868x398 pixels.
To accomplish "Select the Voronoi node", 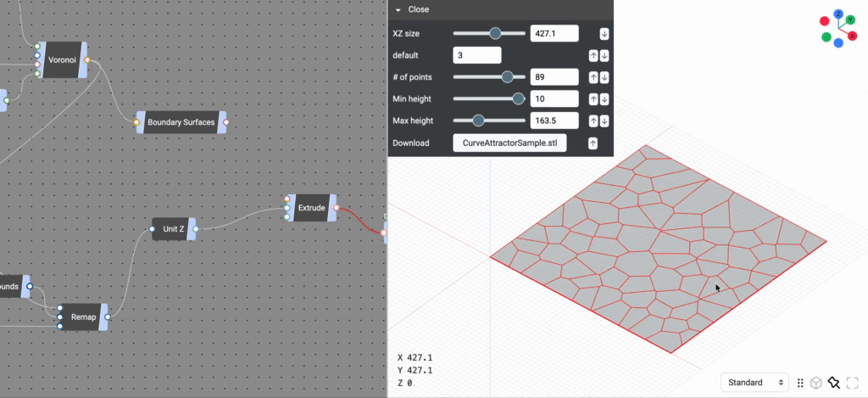I will pos(61,60).
